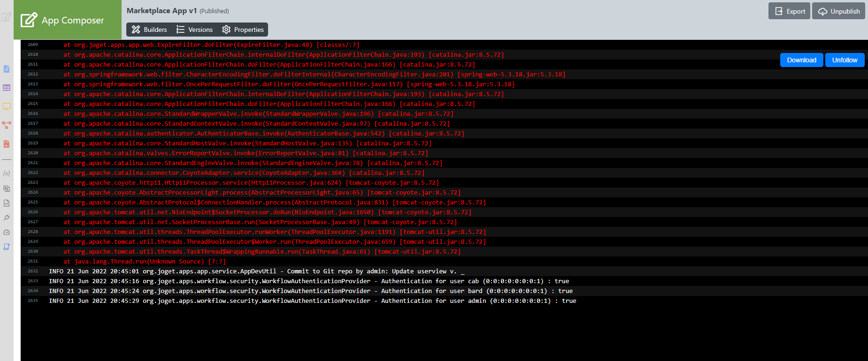868x361 pixels.
Task: Open the environment variables {x} icon
Action: (x=7, y=173)
